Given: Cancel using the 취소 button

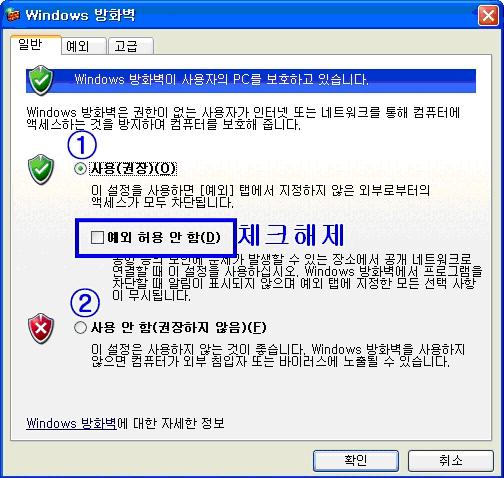Looking at the screenshot, I should click(x=451, y=461).
